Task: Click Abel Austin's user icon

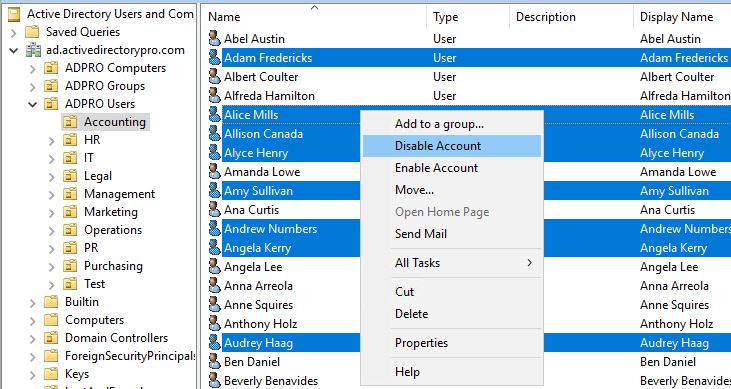Action: [214, 39]
